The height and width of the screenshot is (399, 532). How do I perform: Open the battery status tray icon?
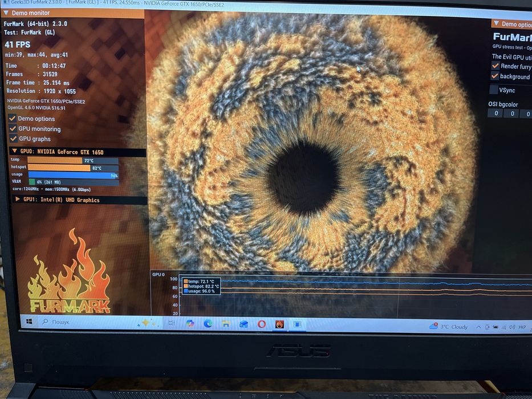tap(496, 327)
